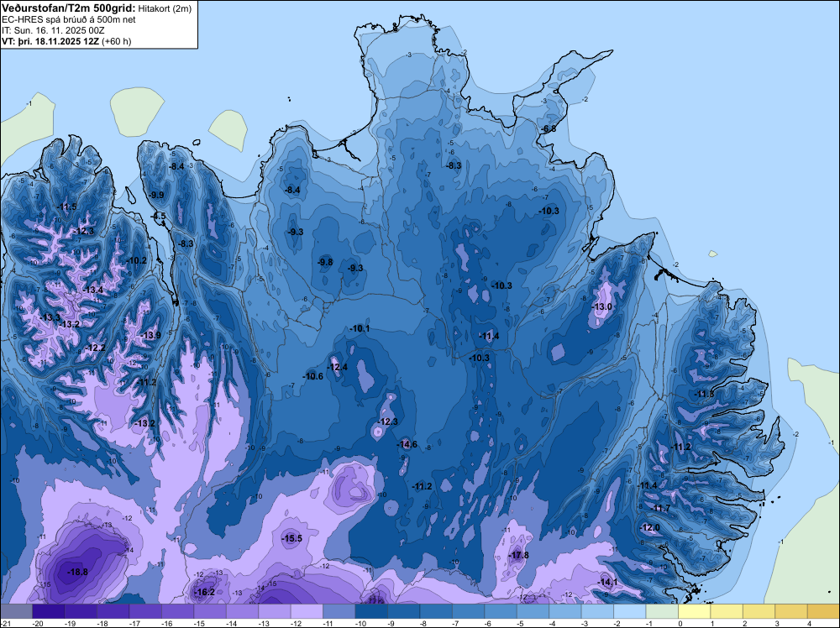Click the -13.4 temperature label
The width and height of the screenshot is (840, 628).
point(92,290)
